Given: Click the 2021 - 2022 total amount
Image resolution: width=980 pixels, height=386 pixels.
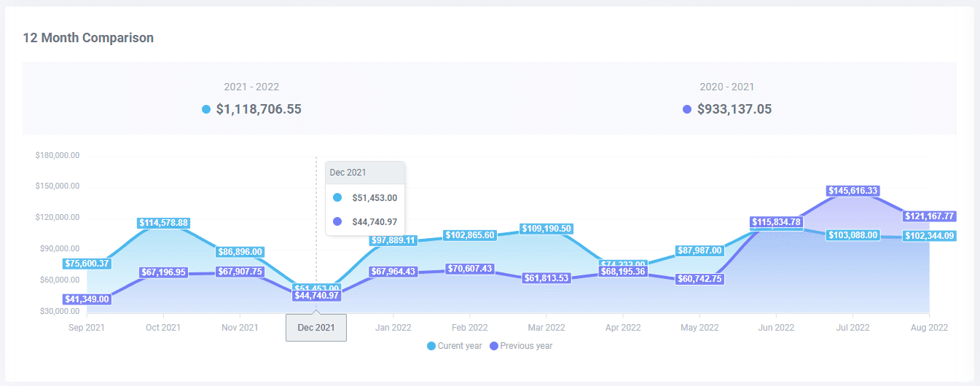Looking at the screenshot, I should coord(259,109).
